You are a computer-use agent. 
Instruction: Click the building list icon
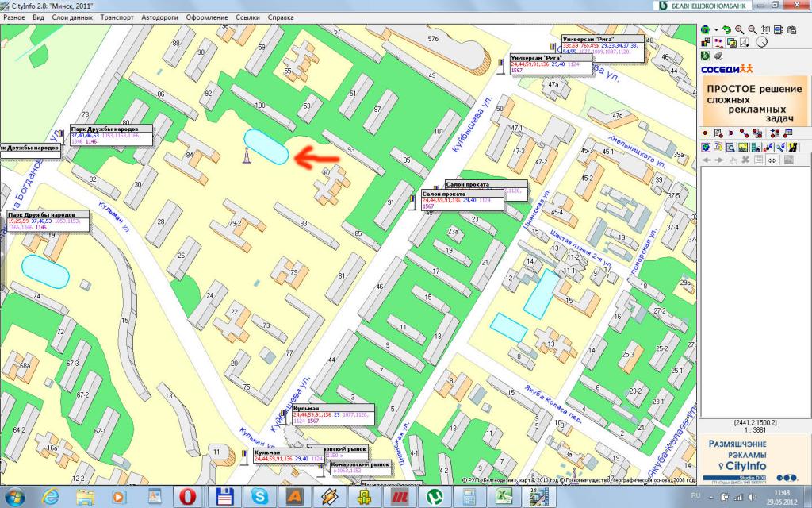(756, 147)
